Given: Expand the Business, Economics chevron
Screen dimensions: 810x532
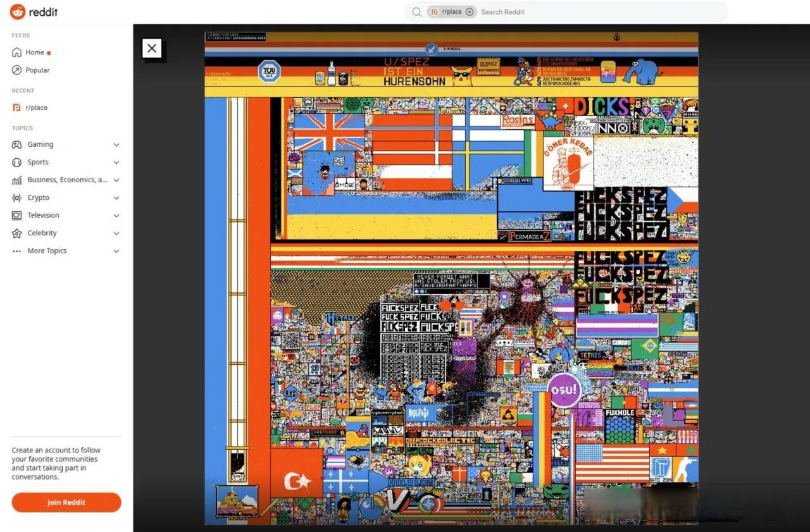Looking at the screenshot, I should tap(116, 180).
